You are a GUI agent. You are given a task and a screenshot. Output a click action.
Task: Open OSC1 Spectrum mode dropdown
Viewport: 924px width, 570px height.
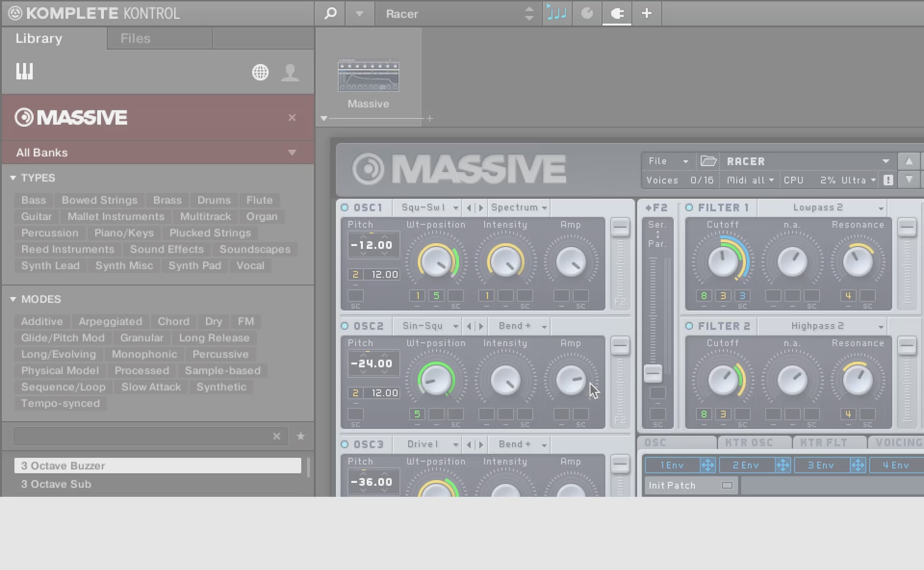click(x=519, y=207)
